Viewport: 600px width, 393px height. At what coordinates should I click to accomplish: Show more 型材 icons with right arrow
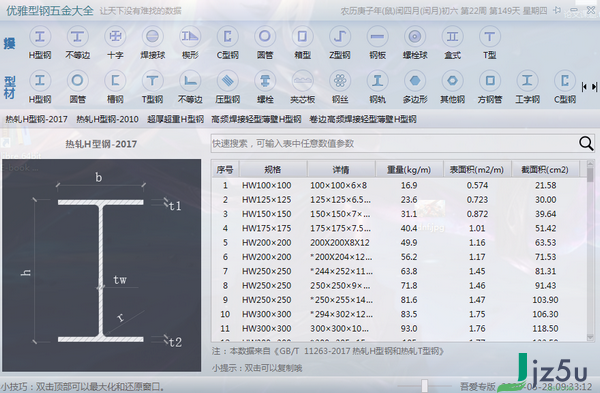[x=594, y=87]
